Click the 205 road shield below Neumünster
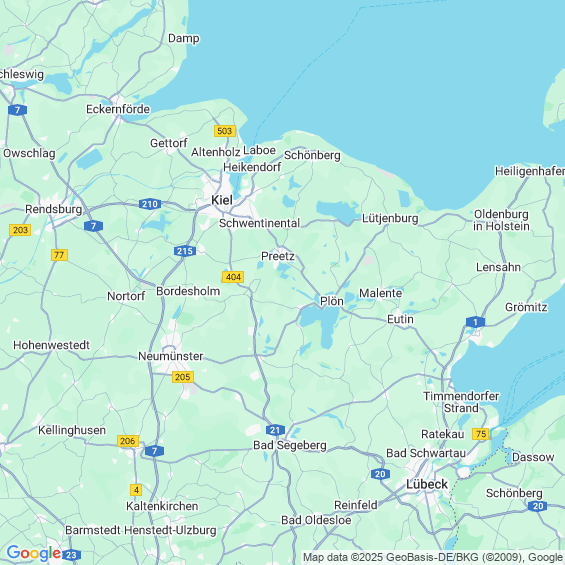The height and width of the screenshot is (565, 565). [183, 377]
